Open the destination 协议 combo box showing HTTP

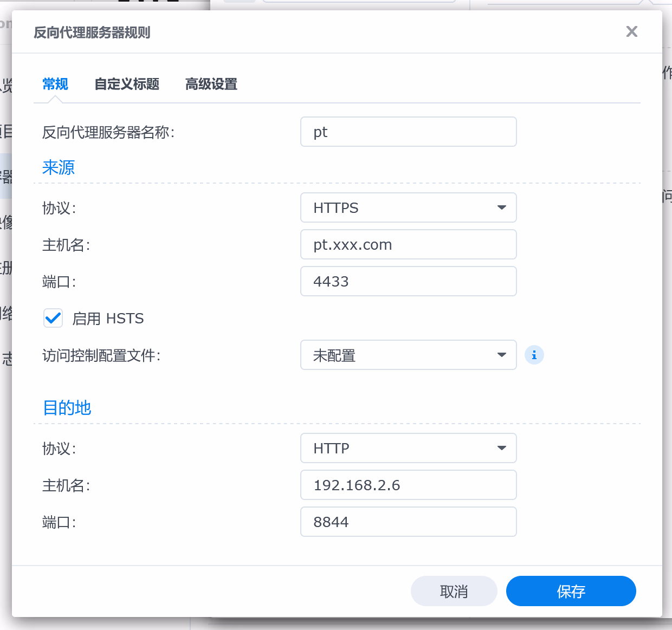click(401, 448)
